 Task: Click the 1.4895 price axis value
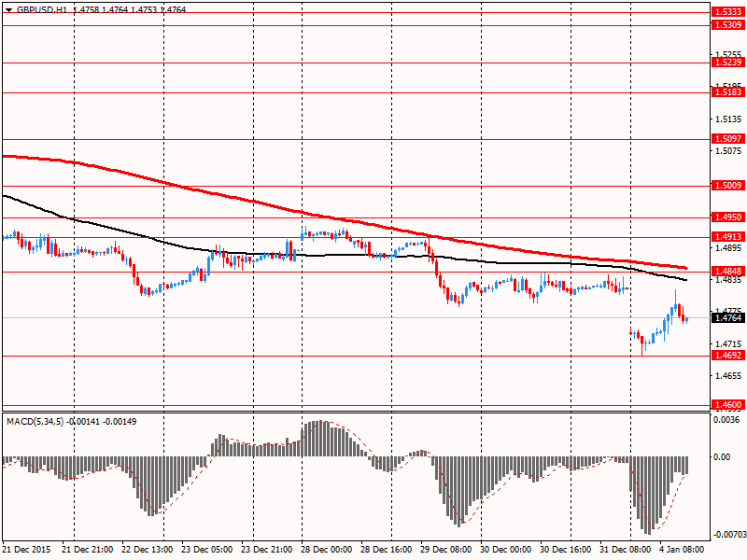tap(729, 247)
